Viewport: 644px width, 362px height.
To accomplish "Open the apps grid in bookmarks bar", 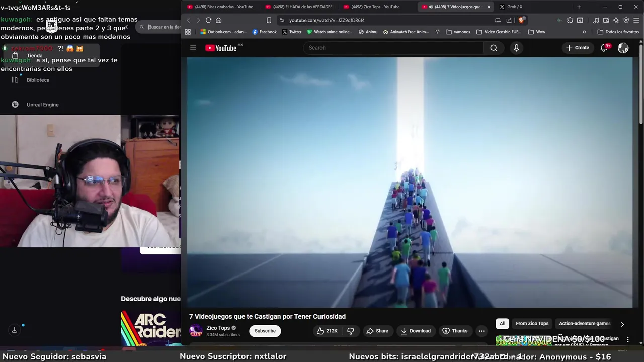I will pyautogui.click(x=188, y=32).
